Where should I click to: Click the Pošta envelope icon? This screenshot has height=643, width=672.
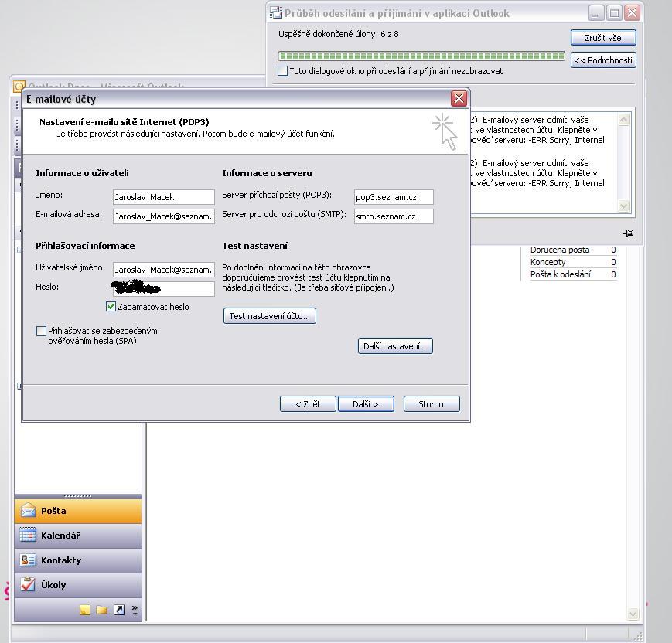(x=28, y=511)
